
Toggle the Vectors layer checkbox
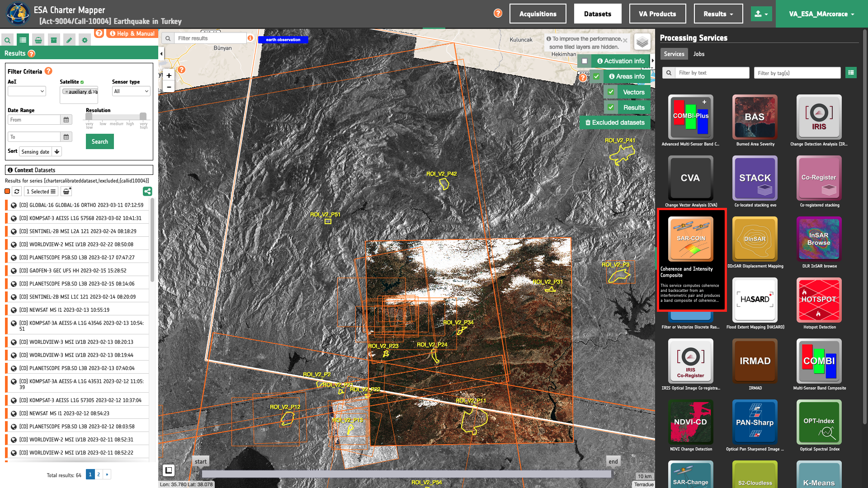tap(611, 92)
